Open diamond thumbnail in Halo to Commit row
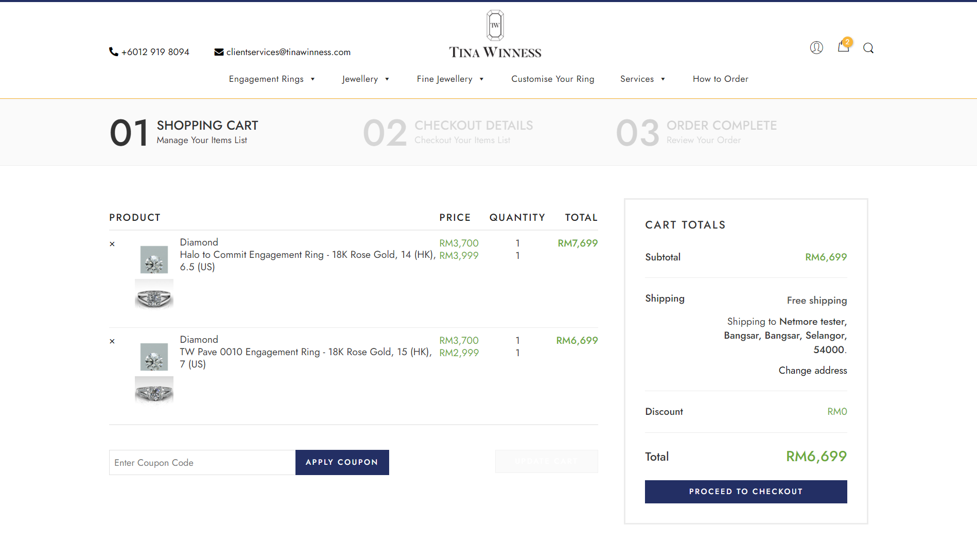977x560 pixels. coord(154,259)
